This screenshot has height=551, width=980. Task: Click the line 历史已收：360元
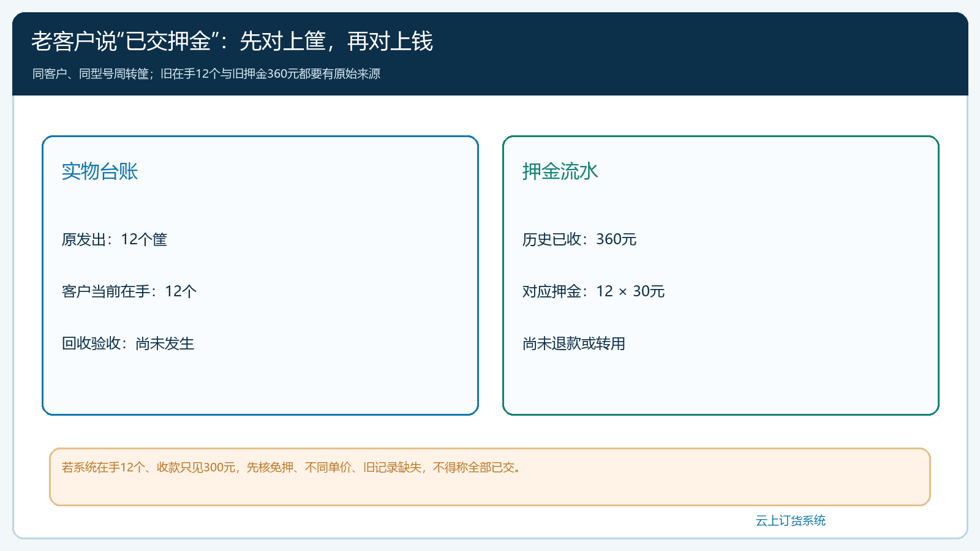click(x=579, y=239)
